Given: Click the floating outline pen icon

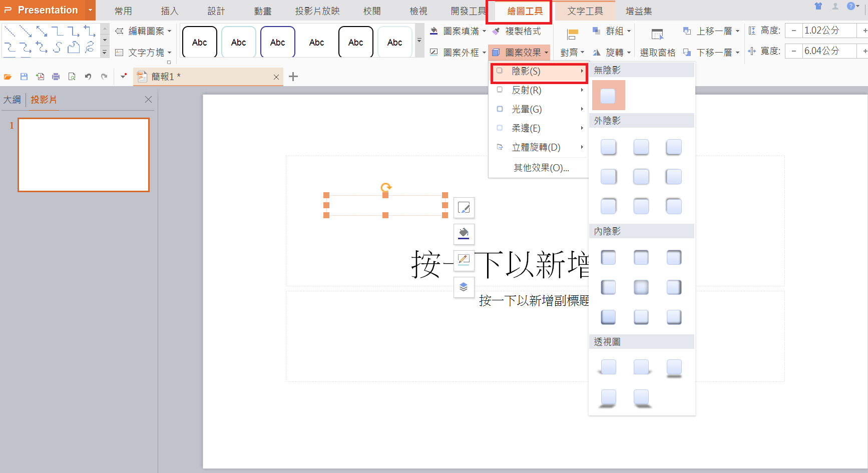Looking at the screenshot, I should [x=464, y=260].
